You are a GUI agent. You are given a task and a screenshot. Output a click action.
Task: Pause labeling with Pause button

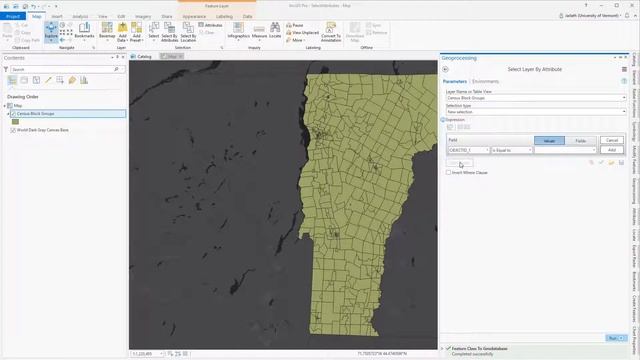click(x=295, y=25)
